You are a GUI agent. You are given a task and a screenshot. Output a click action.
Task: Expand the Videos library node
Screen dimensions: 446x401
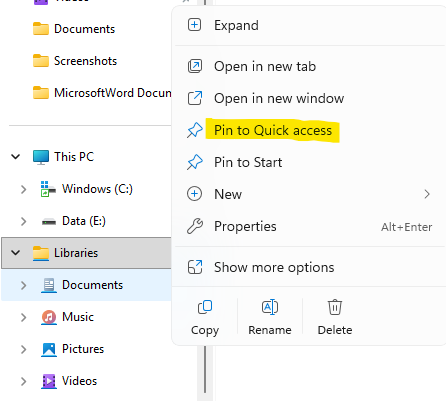23,381
